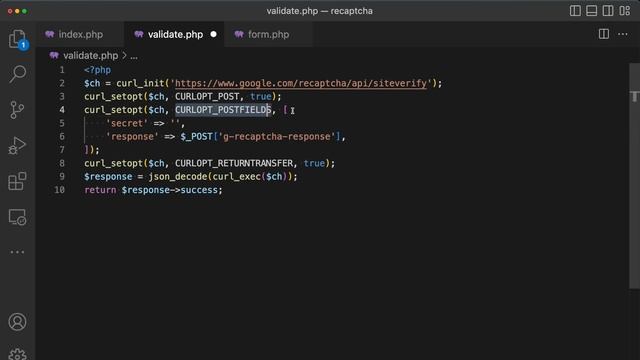Viewport: 640px width, 360px height.
Task: Click line number 4 in gutter
Action: point(62,110)
